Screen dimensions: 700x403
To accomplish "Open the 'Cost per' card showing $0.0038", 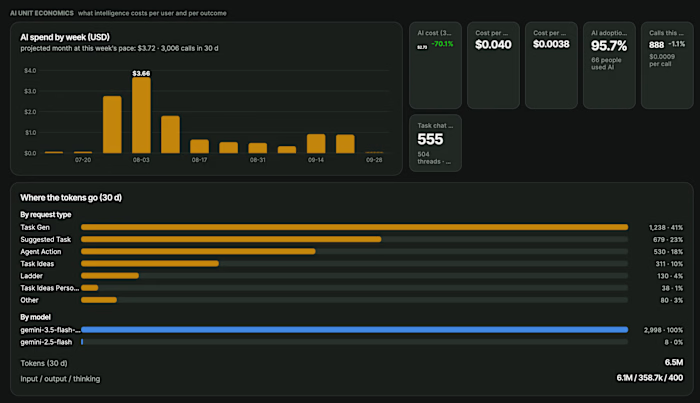I will 551,65.
